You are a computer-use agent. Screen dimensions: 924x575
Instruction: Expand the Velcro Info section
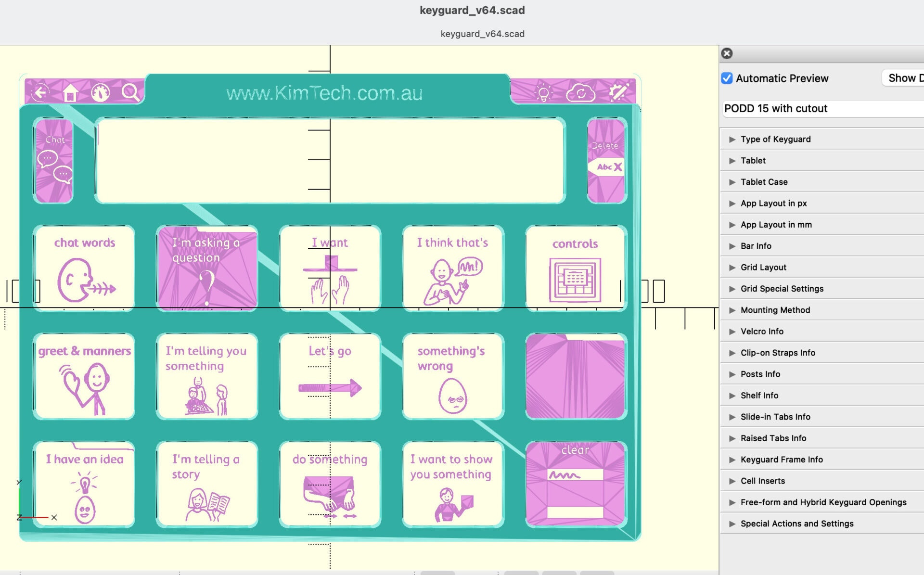(x=822, y=332)
